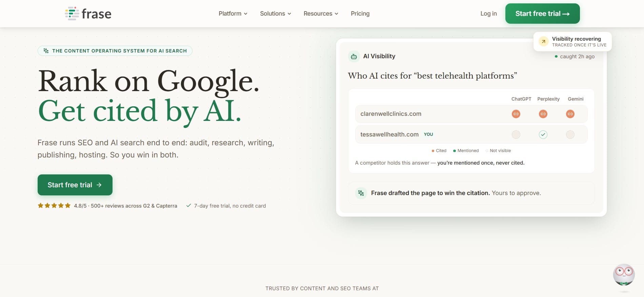This screenshot has width=644, height=297.
Task: Open the Pricing page
Action: tap(360, 14)
